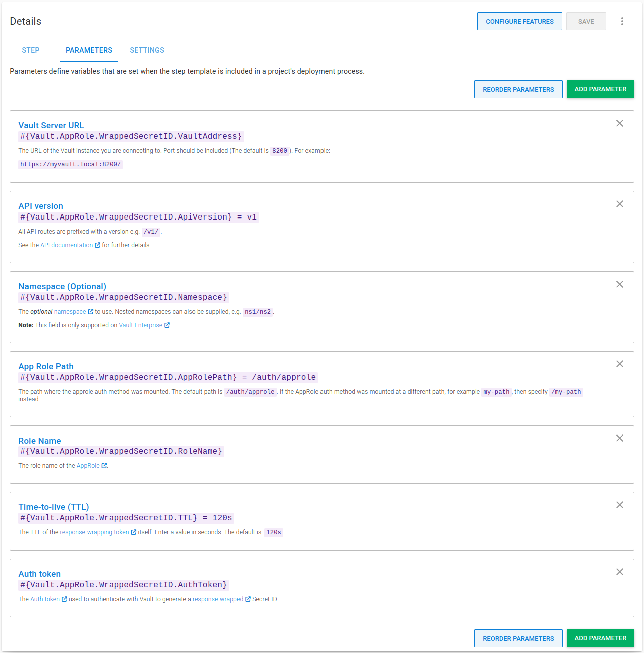
Task: Open the three-dot overflow menu
Action: tap(622, 21)
